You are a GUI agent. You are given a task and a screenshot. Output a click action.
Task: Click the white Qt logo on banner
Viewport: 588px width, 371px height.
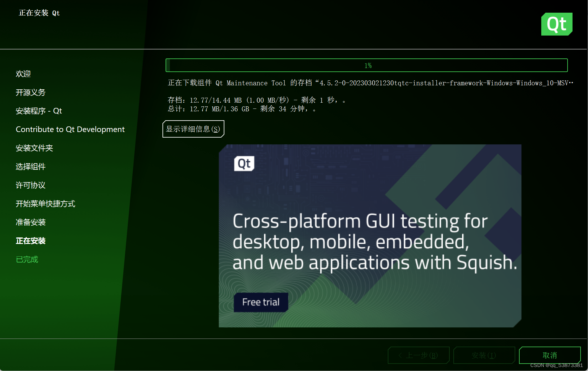coord(244,164)
